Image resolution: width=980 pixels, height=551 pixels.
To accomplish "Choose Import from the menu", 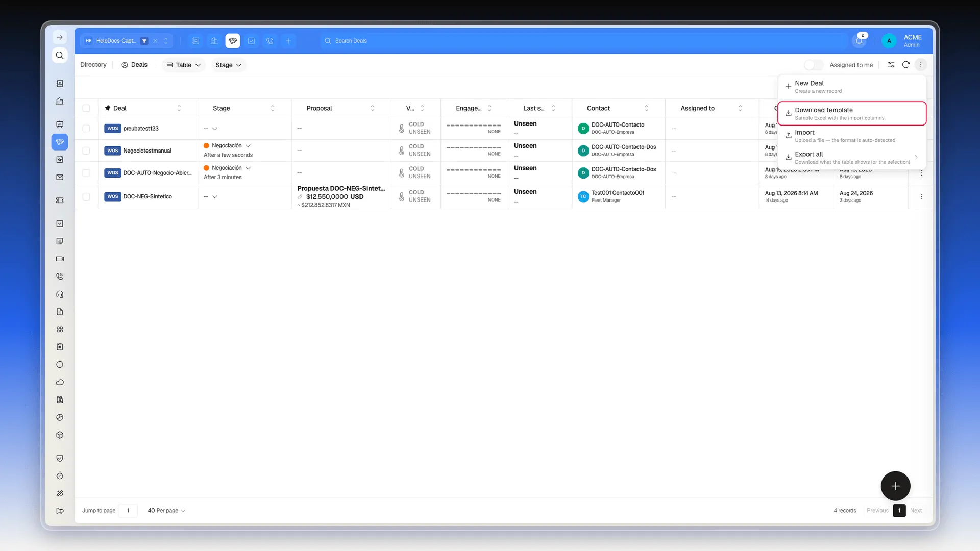I will tap(852, 136).
